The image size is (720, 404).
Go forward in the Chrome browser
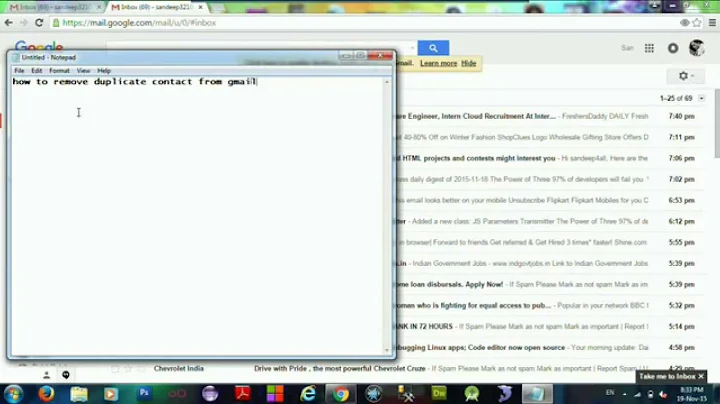tap(23, 22)
